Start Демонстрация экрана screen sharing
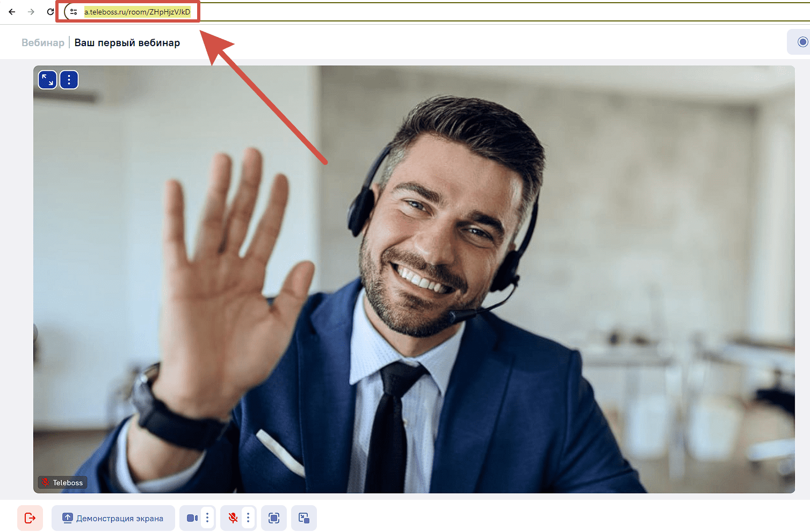Screen dimensions: 810x532 coord(113,518)
